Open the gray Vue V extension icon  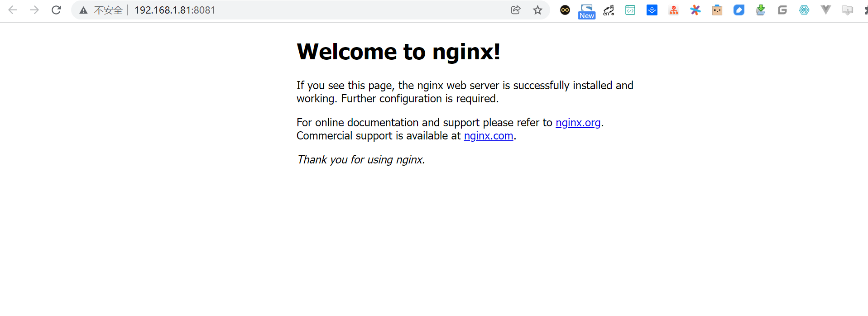pyautogui.click(x=826, y=10)
